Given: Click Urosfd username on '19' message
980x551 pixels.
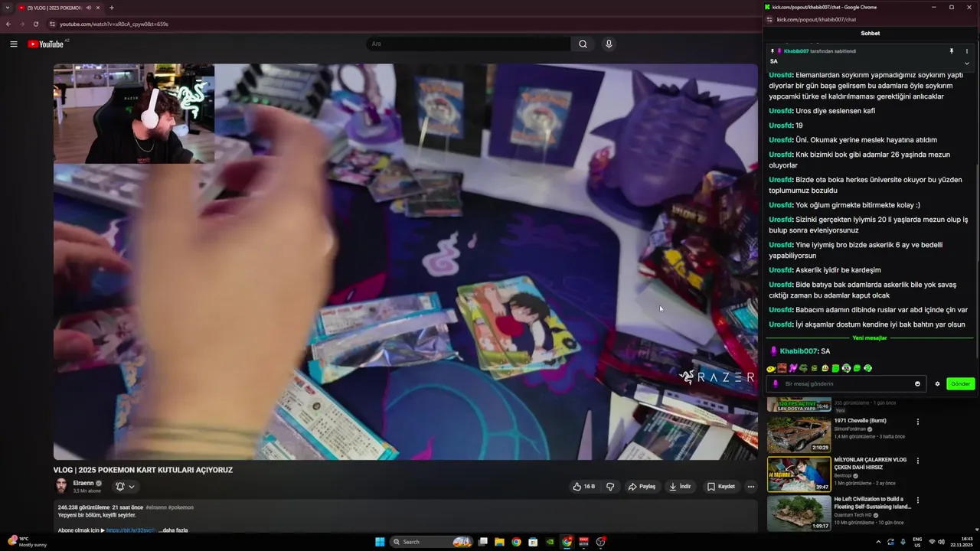Looking at the screenshot, I should click(x=780, y=126).
